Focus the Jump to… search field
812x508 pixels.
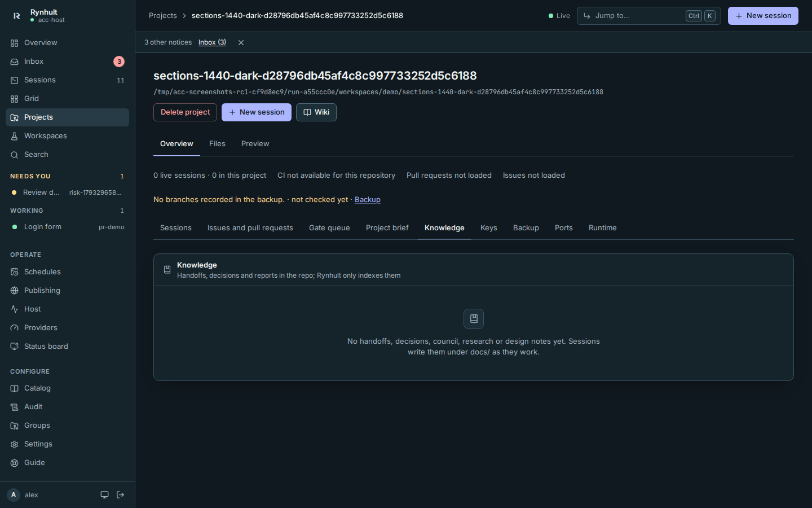pos(648,16)
